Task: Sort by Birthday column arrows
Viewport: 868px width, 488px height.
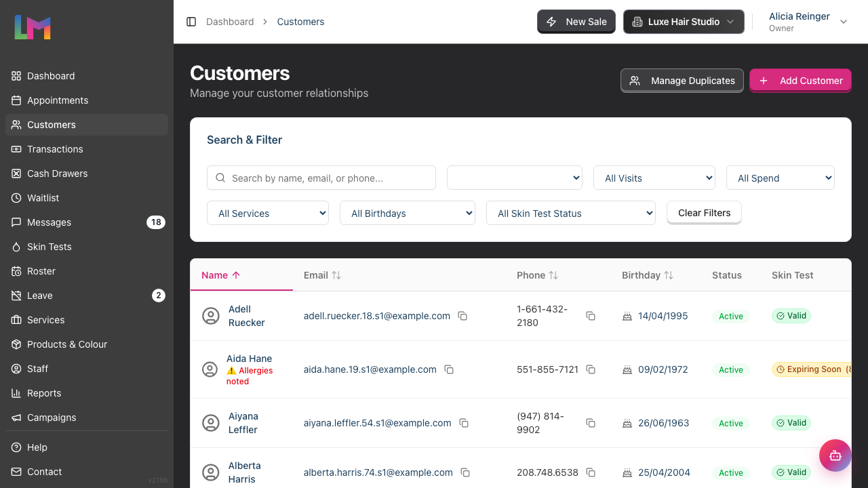Action: [x=669, y=275]
